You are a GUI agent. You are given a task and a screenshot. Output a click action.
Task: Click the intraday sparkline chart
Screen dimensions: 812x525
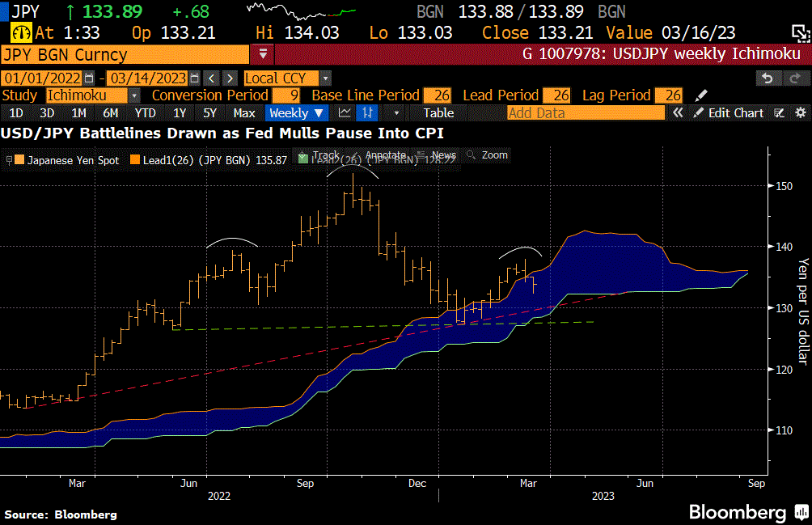pos(301,11)
